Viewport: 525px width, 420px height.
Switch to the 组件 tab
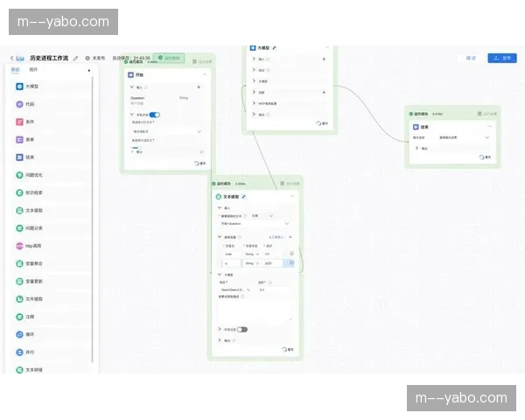[x=33, y=69]
